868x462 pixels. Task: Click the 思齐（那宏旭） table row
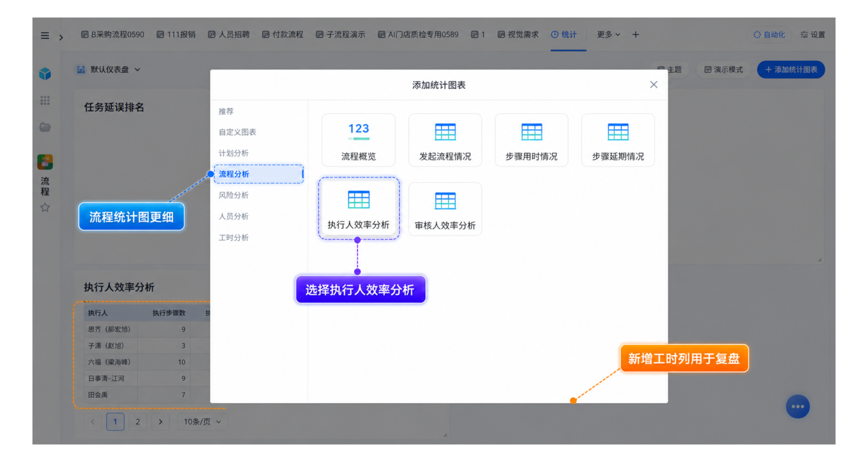pos(147,329)
